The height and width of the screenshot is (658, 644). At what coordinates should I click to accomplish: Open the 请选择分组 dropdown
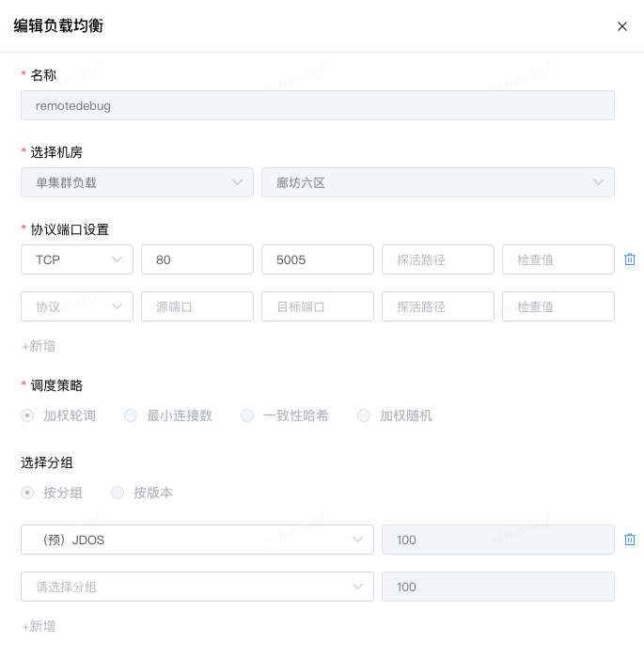[x=197, y=587]
